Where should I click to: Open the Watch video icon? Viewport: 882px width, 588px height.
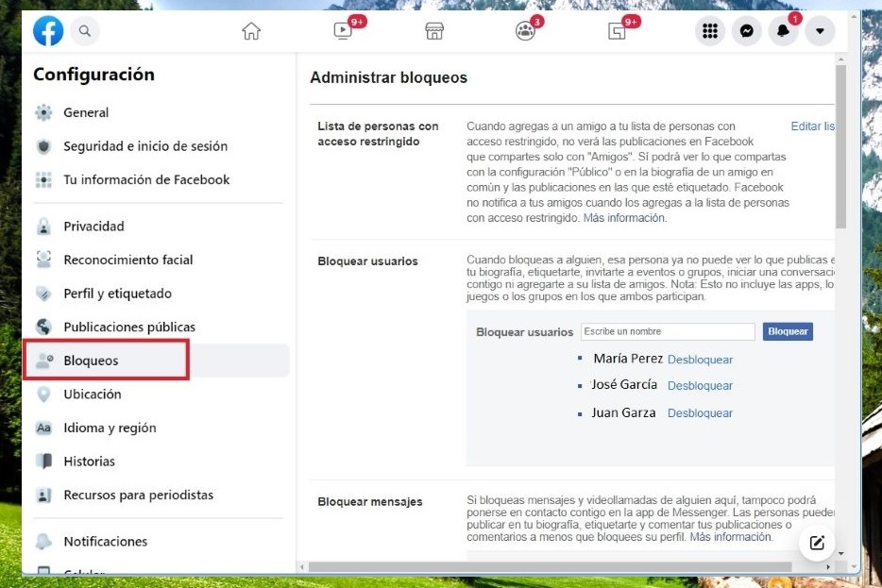point(342,30)
